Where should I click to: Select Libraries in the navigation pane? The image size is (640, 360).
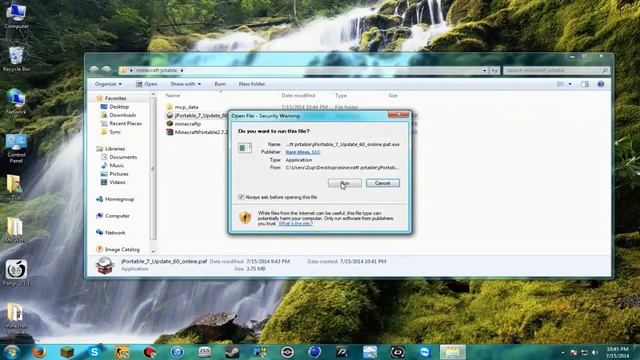(115, 149)
